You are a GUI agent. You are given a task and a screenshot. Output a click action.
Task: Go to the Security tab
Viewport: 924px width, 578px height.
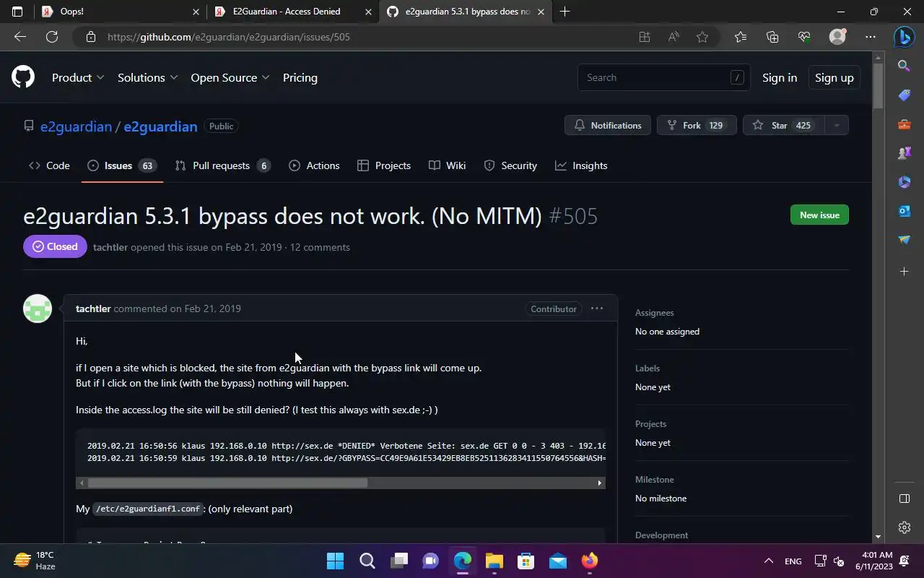point(510,165)
